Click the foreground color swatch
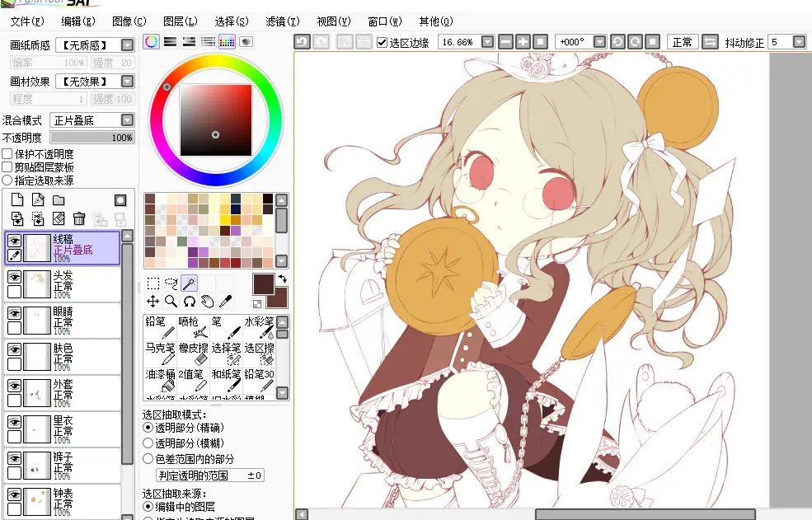 tap(263, 283)
